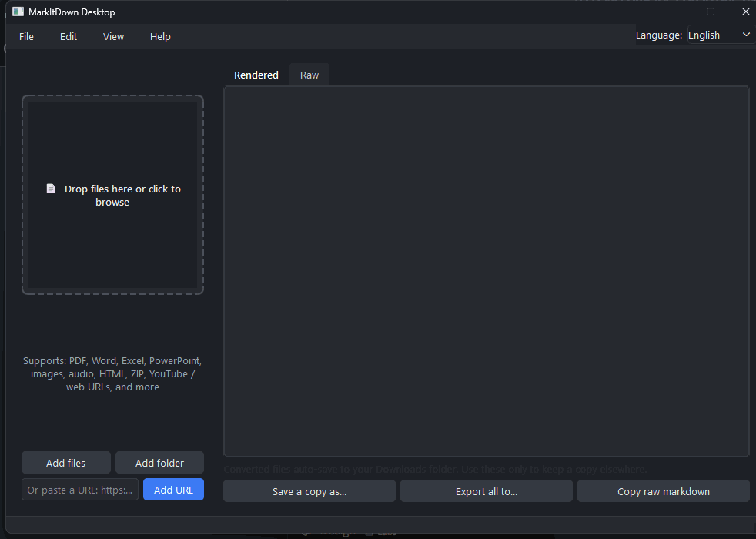Click the Supports: PDF, Word, Excel text
The image size is (756, 539).
coord(113,373)
